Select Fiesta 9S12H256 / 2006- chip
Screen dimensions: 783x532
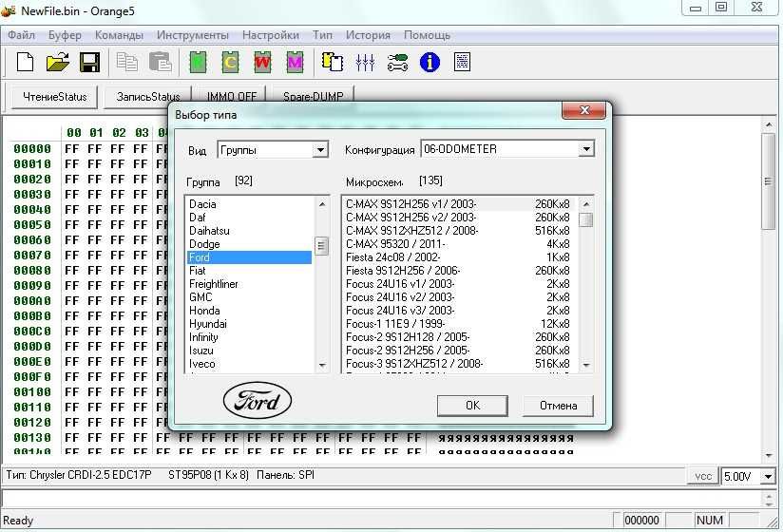coord(458,271)
